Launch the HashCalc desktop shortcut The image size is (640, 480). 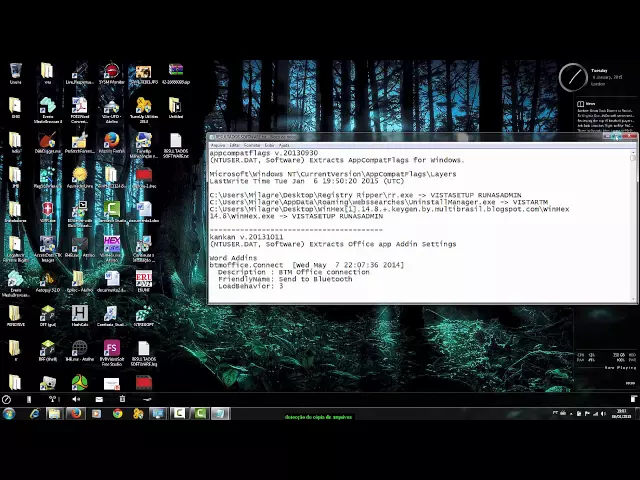click(80, 316)
